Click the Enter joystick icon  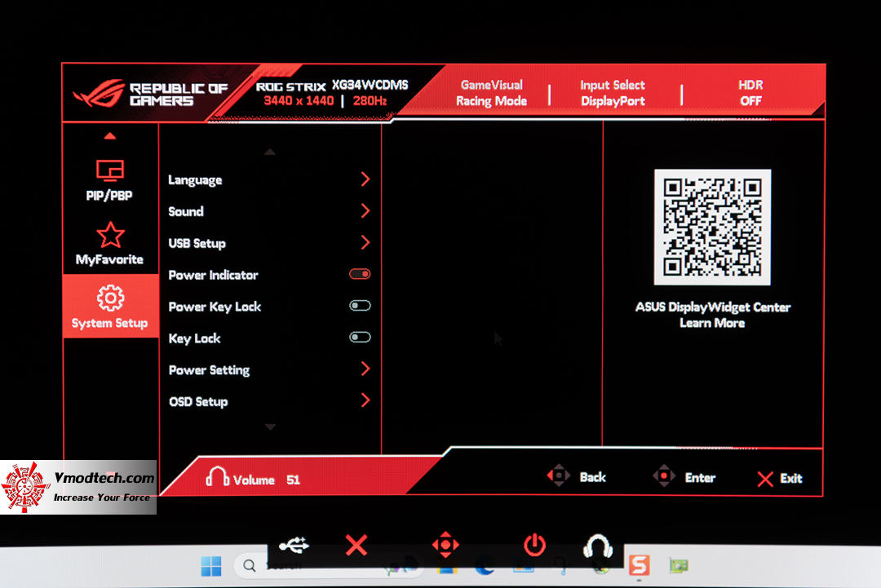coord(663,475)
